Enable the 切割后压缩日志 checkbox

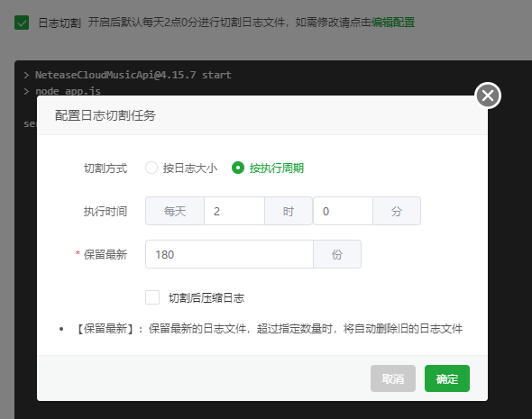pos(152,297)
